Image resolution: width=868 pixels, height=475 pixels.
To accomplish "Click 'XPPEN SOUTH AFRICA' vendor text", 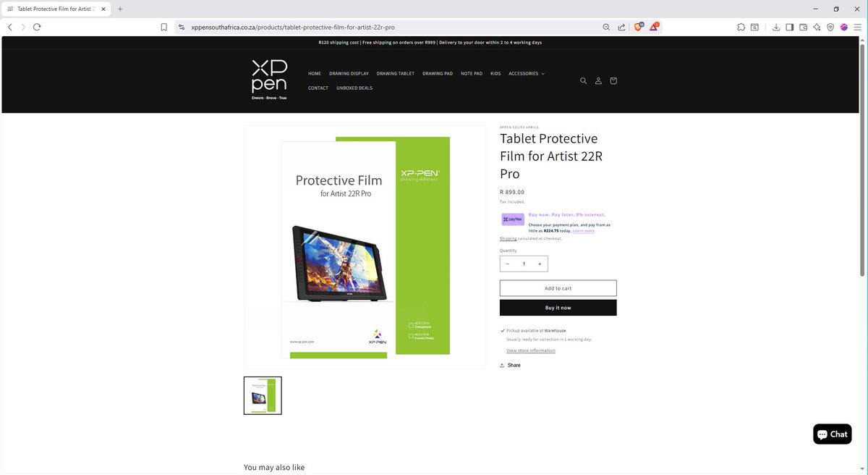I will pos(519,127).
